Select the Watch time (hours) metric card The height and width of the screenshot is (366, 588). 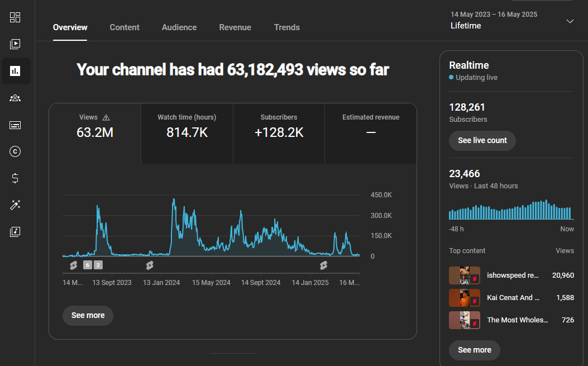pyautogui.click(x=187, y=134)
